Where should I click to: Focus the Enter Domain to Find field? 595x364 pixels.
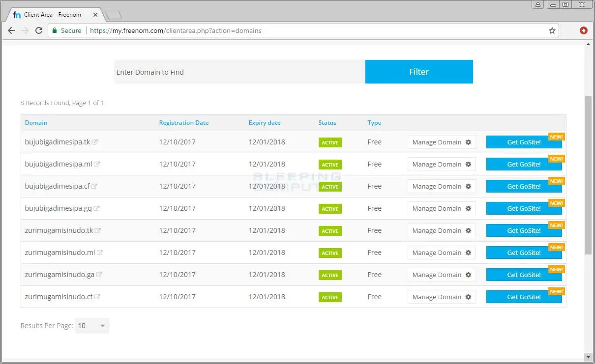coord(239,72)
